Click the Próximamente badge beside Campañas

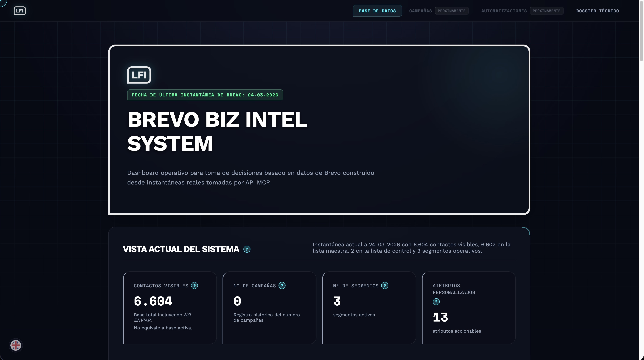(x=451, y=11)
